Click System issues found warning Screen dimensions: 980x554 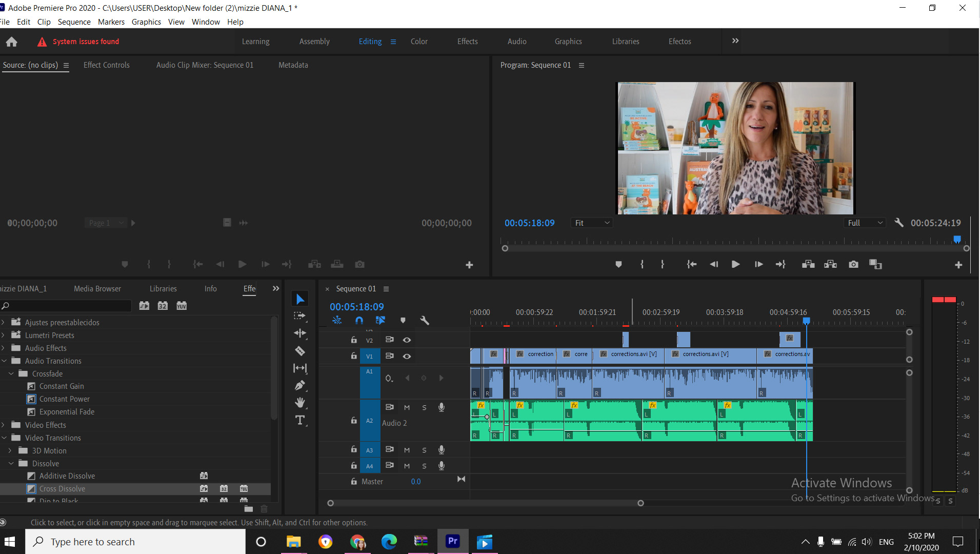(85, 42)
